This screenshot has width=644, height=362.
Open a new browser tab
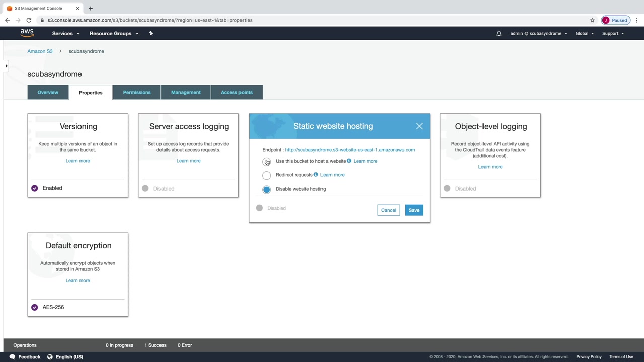[91, 8]
